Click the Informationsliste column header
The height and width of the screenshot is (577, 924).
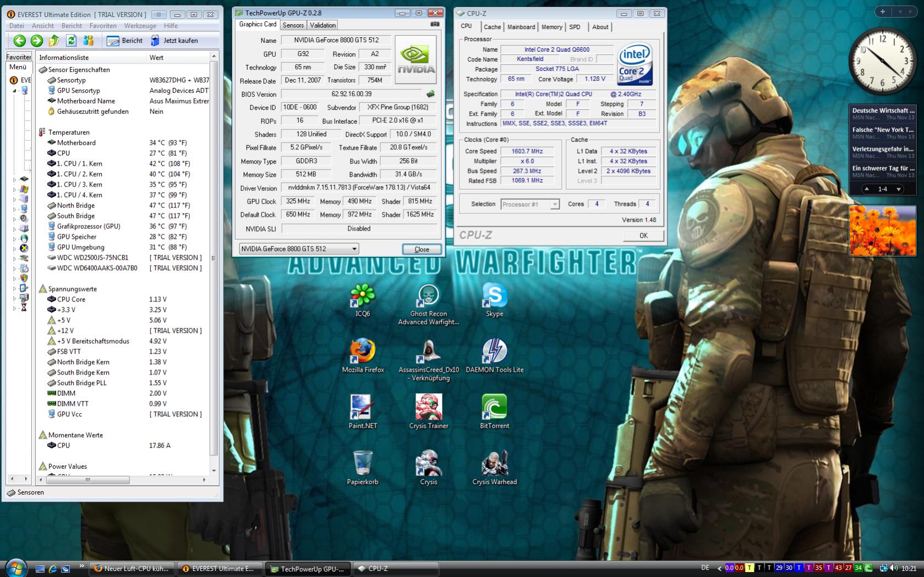tap(91, 57)
